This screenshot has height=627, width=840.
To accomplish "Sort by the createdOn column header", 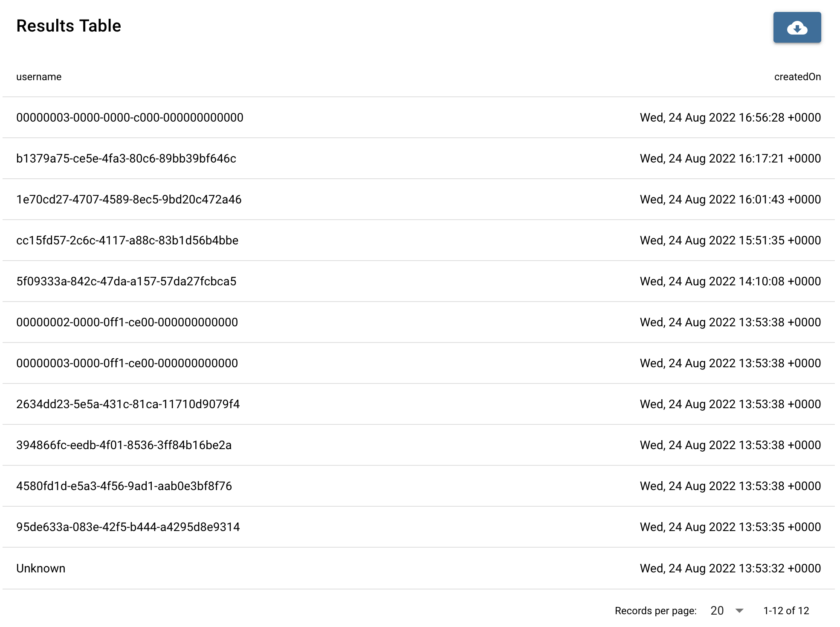I will click(x=797, y=77).
